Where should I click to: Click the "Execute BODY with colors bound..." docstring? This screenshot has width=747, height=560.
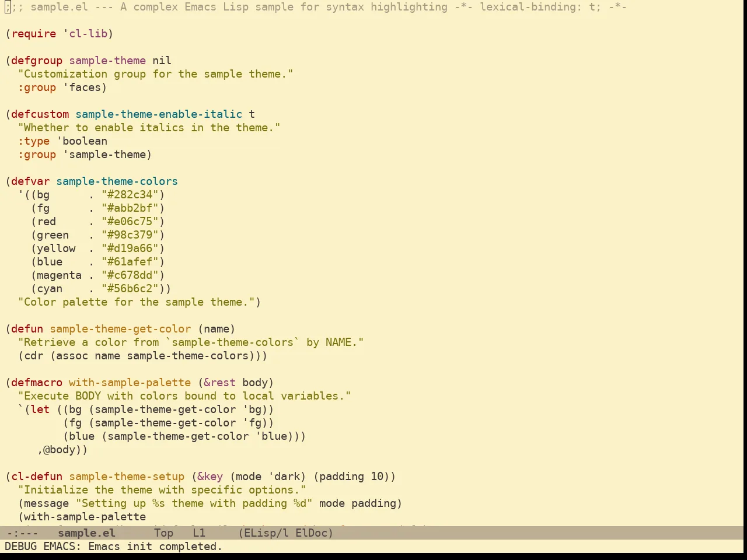coord(184,396)
